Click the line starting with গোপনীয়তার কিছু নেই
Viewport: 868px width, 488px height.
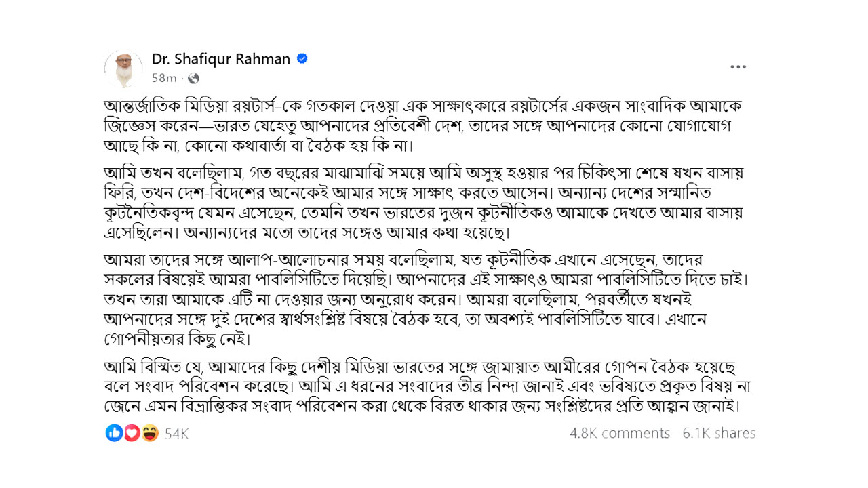[183, 338]
